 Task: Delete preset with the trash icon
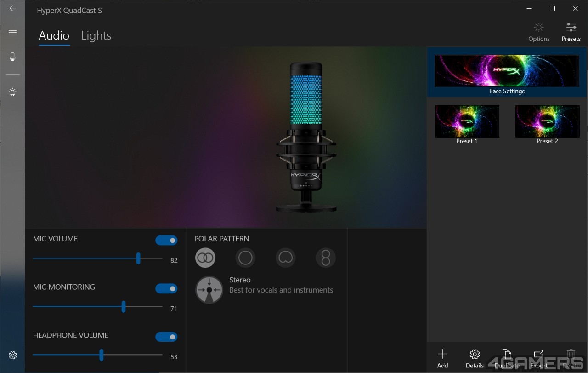tap(571, 358)
